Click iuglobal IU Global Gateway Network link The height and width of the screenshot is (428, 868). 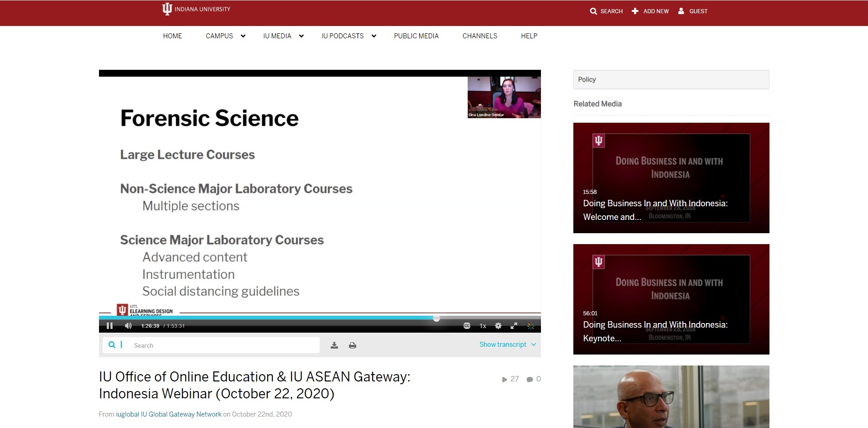168,414
